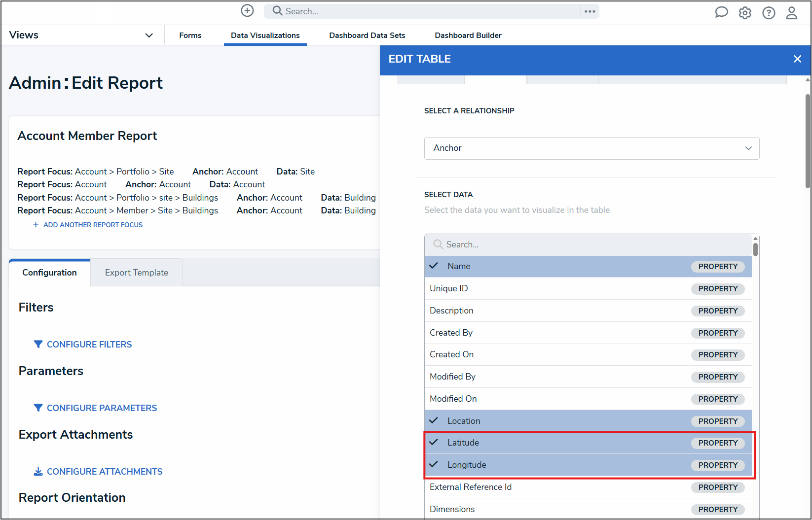Click the plus create-new icon
This screenshot has height=520, width=812.
point(247,11)
